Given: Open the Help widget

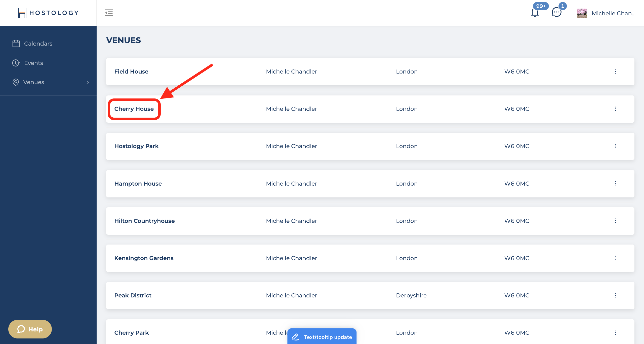Looking at the screenshot, I should [x=30, y=329].
